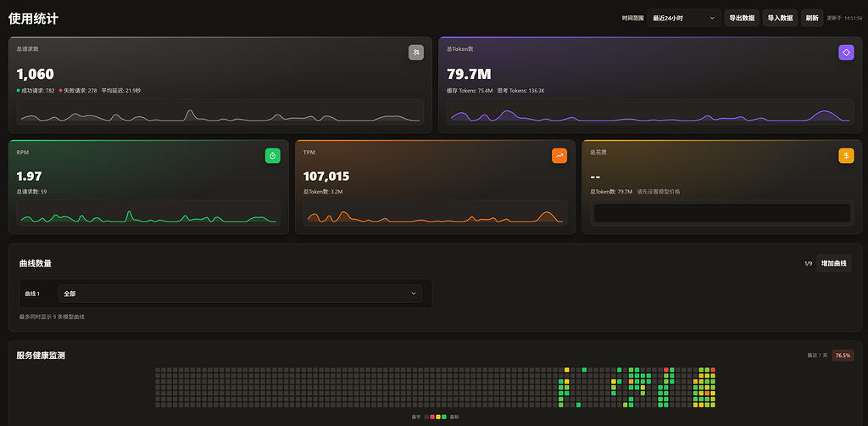Expand the 曲线 1 全部 model dropdown
868x426 pixels.
pos(240,294)
